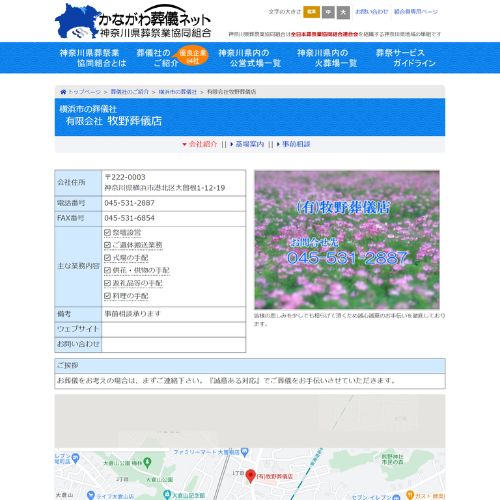Click the セブン pin at left edge of map
This screenshot has width=500, height=500.
(76, 457)
